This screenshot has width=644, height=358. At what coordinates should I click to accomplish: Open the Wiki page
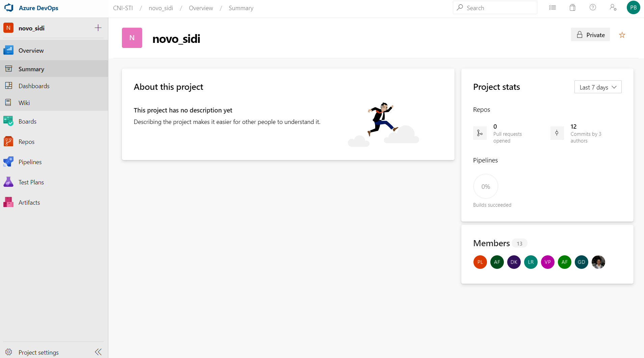coord(24,103)
